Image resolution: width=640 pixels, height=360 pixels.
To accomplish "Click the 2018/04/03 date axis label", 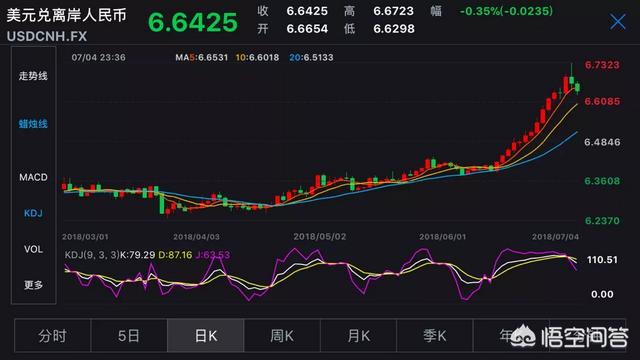I will 196,237.
